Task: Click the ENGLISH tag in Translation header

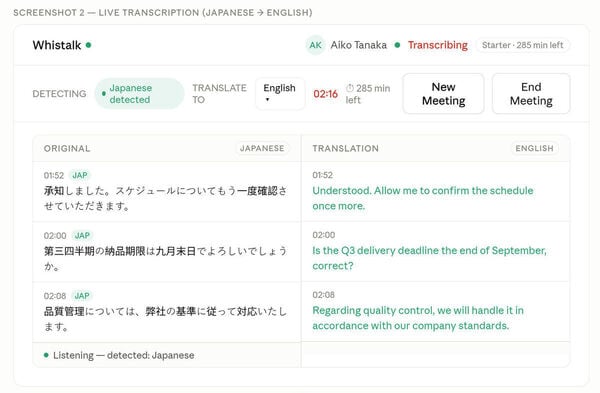Action: [x=534, y=148]
